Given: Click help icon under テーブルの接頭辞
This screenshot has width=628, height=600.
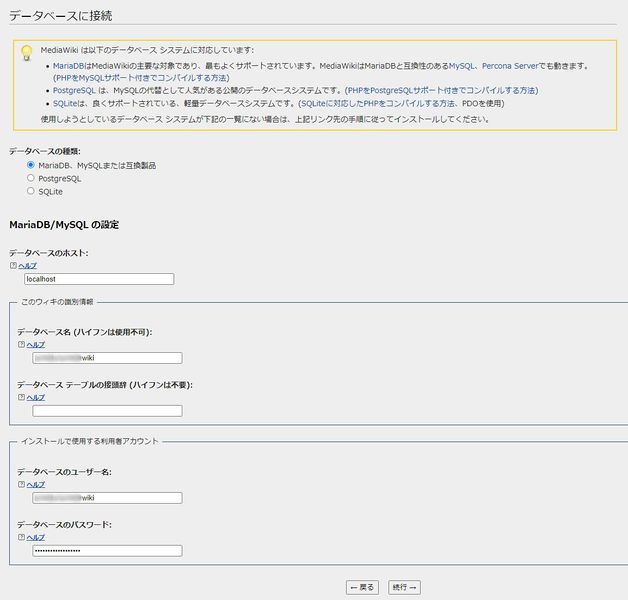Looking at the screenshot, I should [21, 397].
